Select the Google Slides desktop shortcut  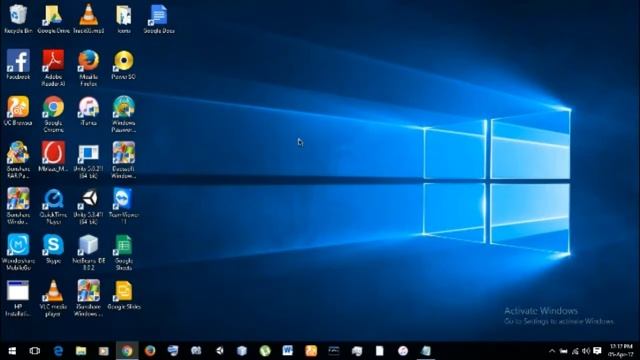(124, 295)
